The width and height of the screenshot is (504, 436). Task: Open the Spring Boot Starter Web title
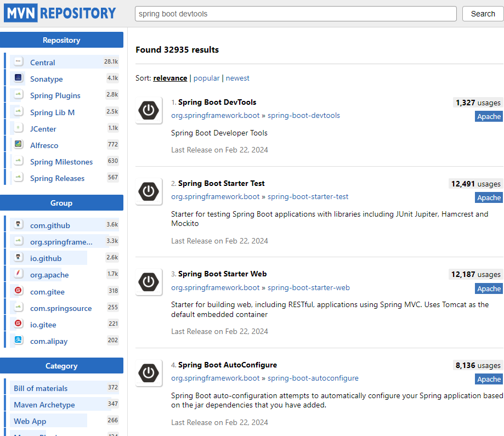click(x=223, y=274)
